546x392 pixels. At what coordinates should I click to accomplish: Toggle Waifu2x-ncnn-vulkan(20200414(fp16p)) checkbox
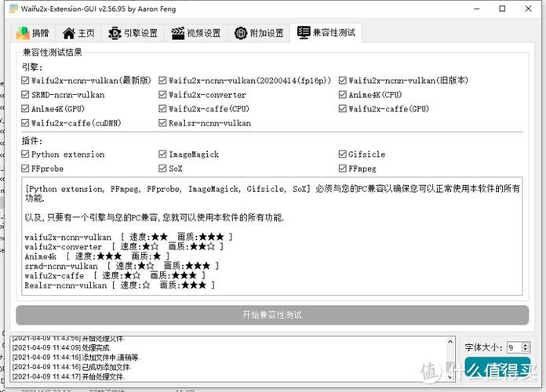(x=162, y=81)
